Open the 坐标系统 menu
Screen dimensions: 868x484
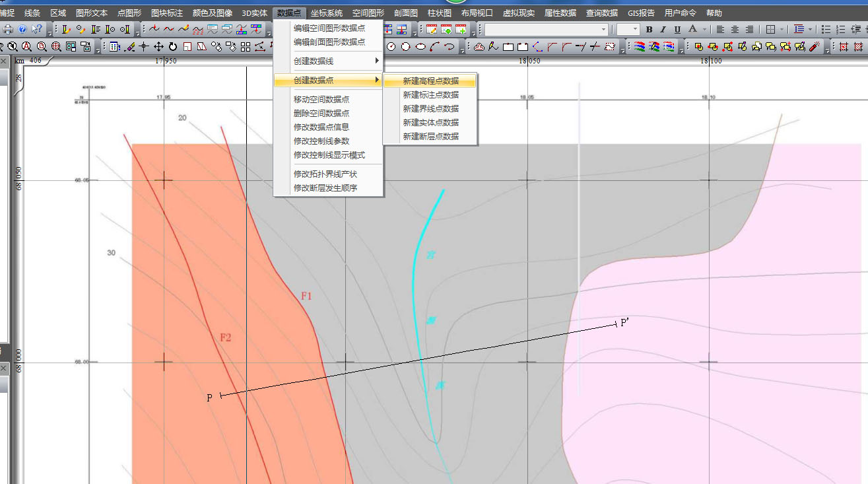[327, 13]
